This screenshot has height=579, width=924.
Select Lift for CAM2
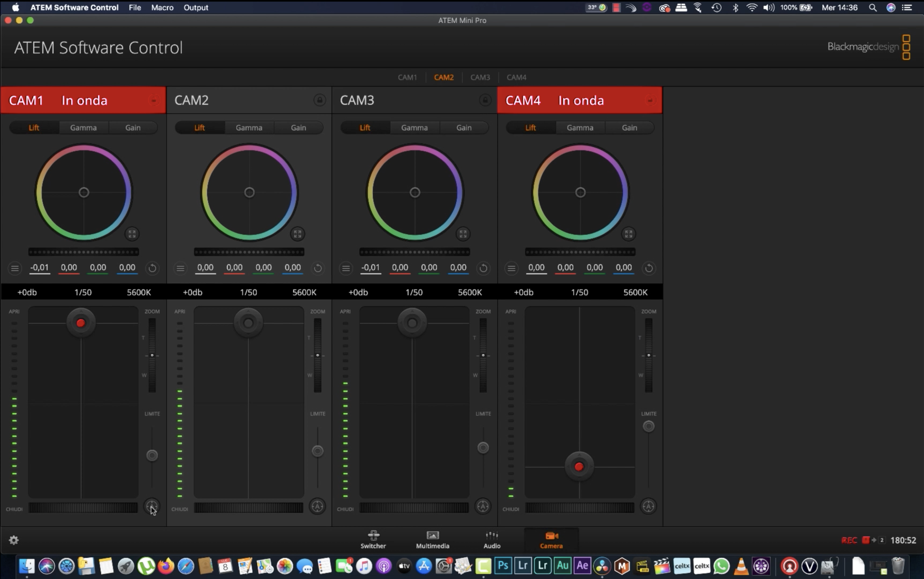pyautogui.click(x=200, y=127)
